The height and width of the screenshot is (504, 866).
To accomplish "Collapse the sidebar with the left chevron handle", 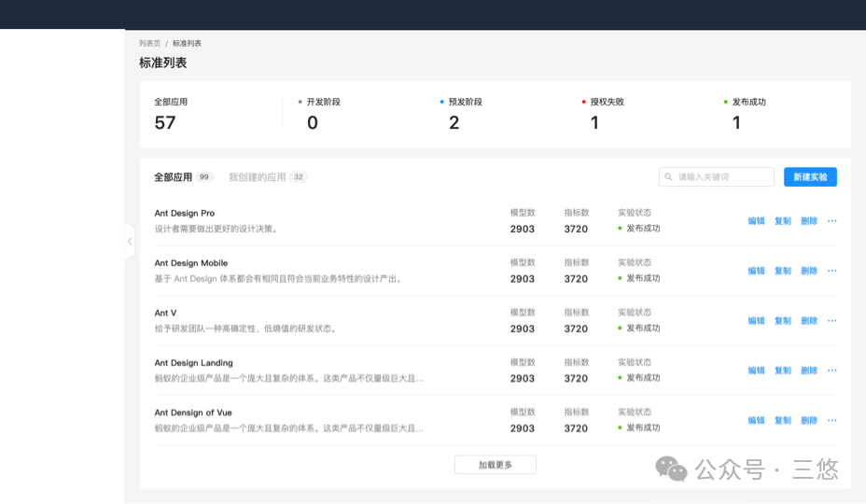I will (130, 242).
